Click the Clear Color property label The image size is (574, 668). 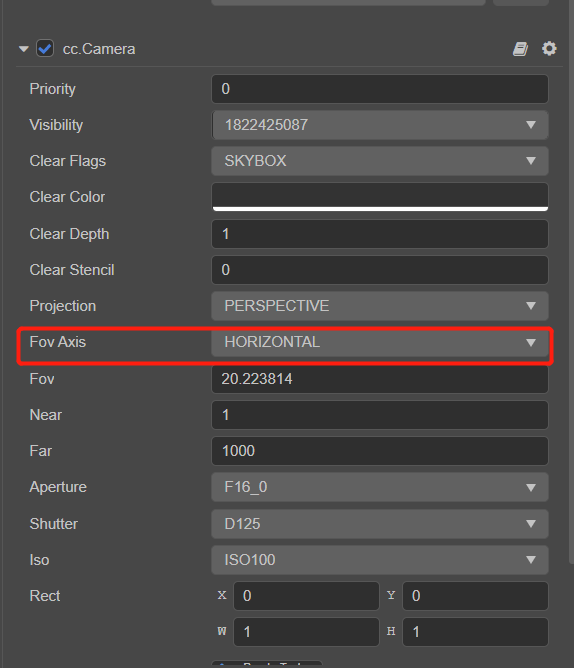pyautogui.click(x=67, y=197)
